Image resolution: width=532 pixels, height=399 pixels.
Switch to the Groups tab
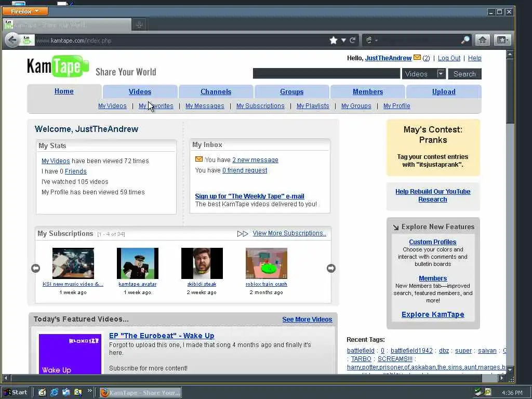point(292,91)
